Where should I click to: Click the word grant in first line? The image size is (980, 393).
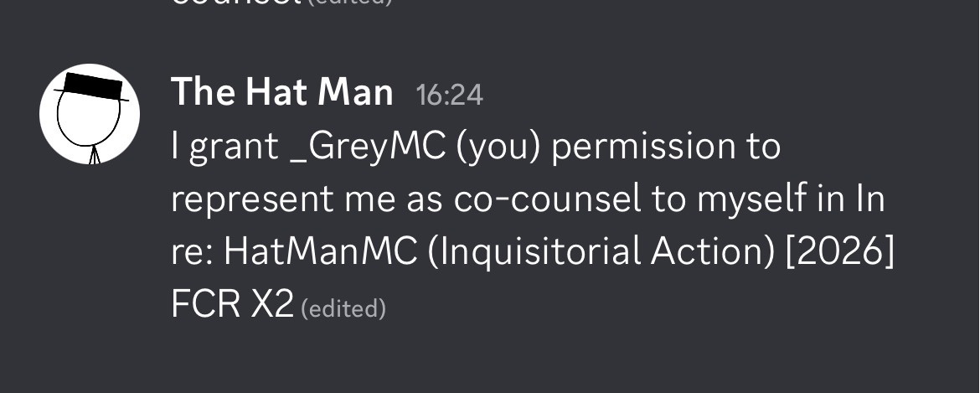coord(234,147)
